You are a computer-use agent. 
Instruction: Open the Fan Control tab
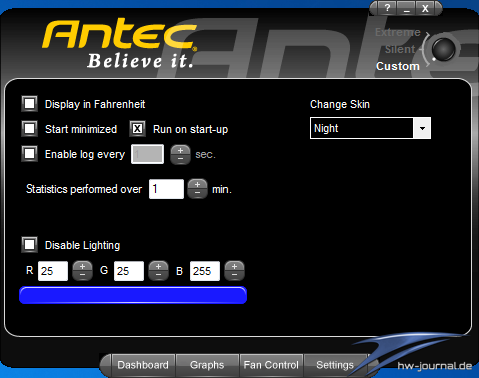[271, 365]
